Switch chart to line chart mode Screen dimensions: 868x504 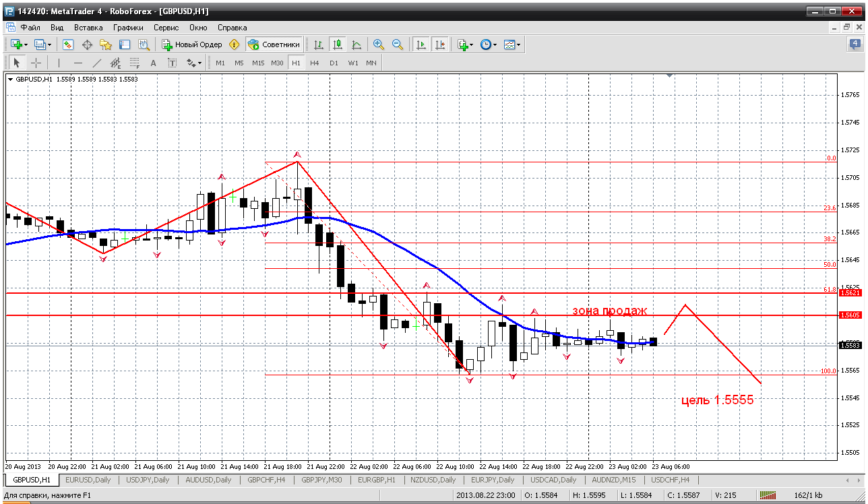[x=356, y=44]
